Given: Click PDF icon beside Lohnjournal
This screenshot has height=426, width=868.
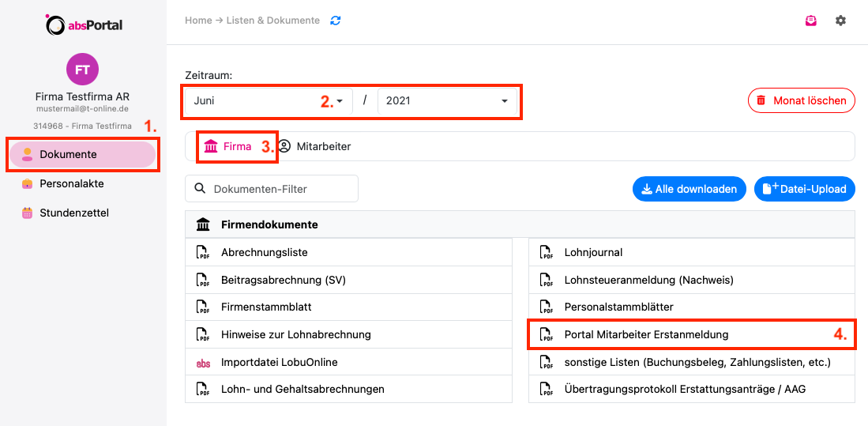Looking at the screenshot, I should (x=547, y=253).
